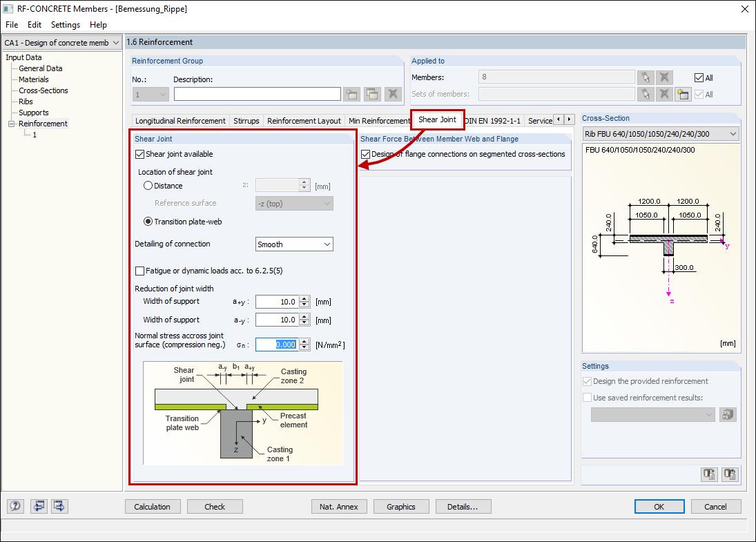Uncheck Shear joint available
This screenshot has height=542, width=756.
click(x=139, y=153)
